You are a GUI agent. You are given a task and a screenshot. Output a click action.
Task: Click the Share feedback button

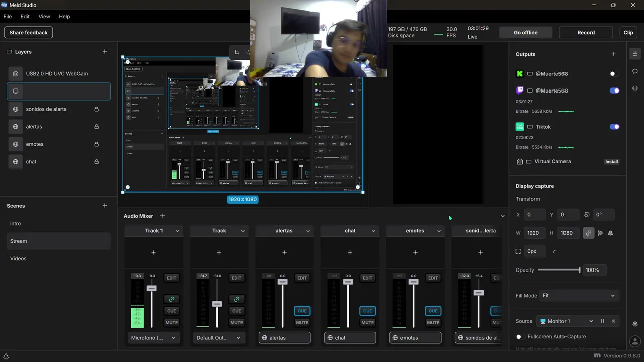pos(29,33)
